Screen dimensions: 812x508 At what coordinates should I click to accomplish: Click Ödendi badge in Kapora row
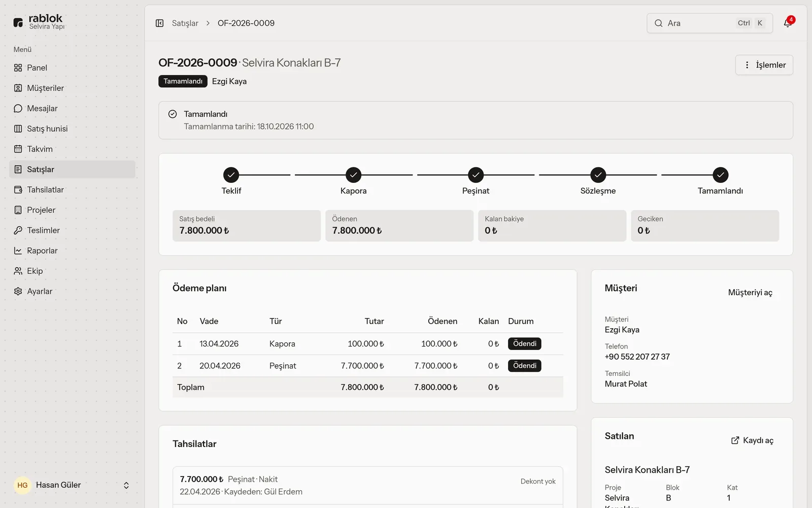[525, 344]
